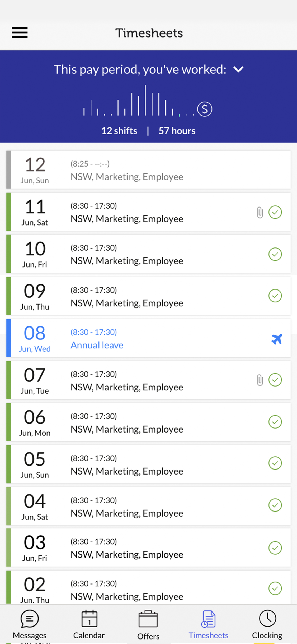Open the 05 Jun Sunday shift entry

148,464
